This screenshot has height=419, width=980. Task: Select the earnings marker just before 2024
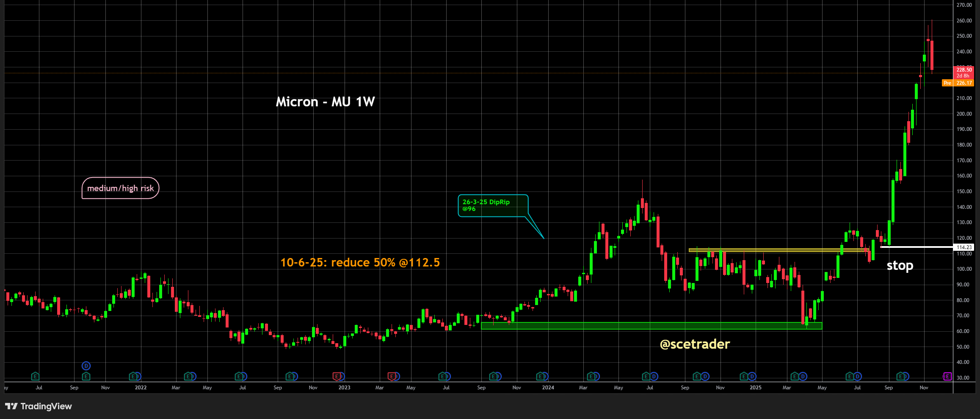pos(540,376)
